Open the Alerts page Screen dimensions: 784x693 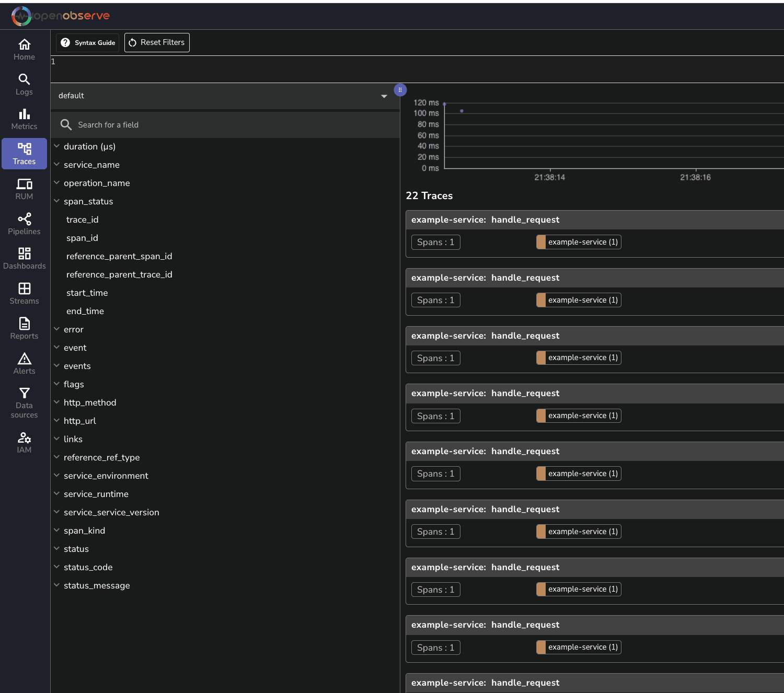24,364
